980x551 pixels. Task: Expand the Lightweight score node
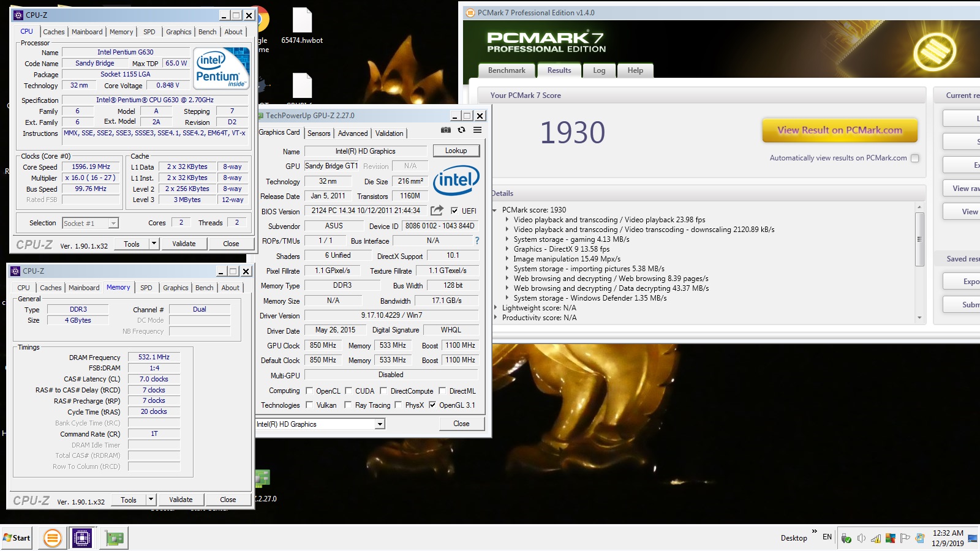[496, 308]
